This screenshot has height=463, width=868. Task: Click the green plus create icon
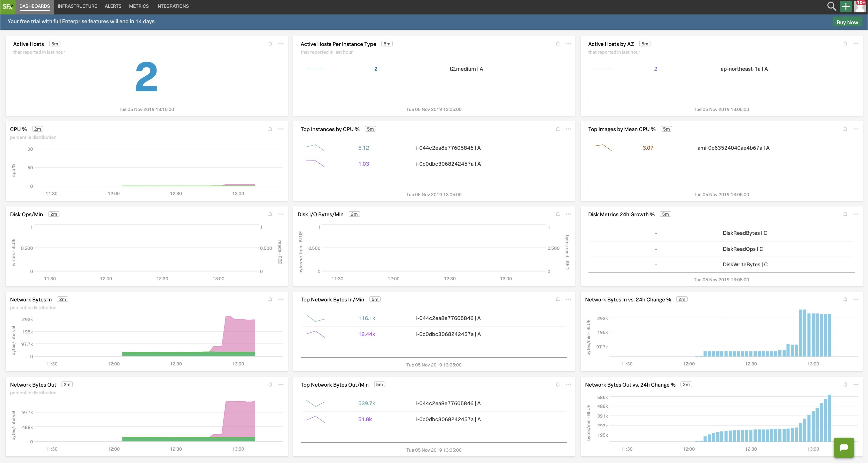pyautogui.click(x=846, y=6)
